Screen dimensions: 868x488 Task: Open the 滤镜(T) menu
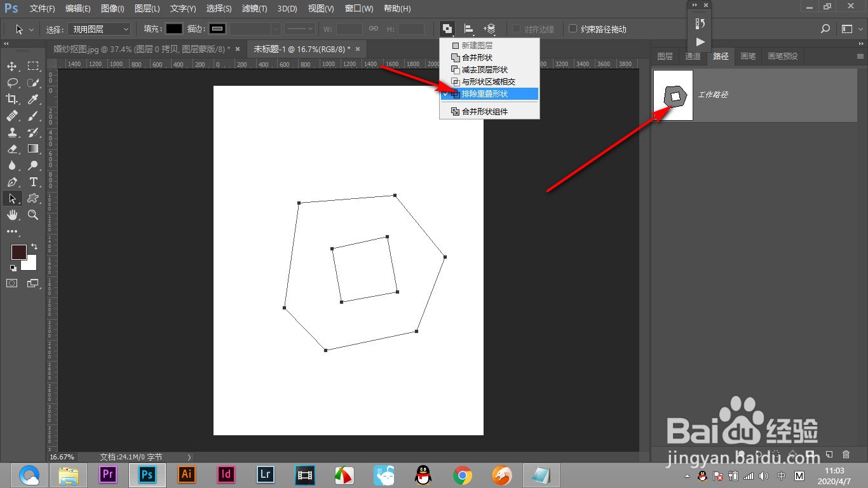pyautogui.click(x=255, y=9)
